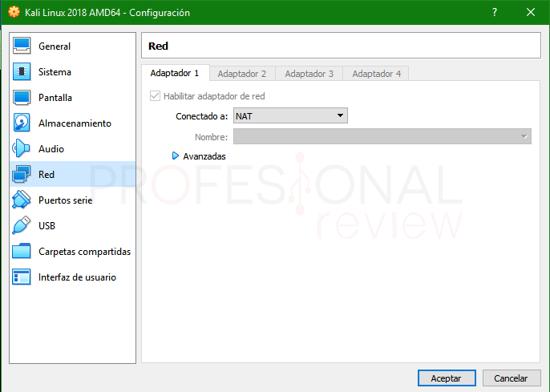The height and width of the screenshot is (392, 550).
Task: Open the Carpetas compartidas label
Action: [x=84, y=252]
